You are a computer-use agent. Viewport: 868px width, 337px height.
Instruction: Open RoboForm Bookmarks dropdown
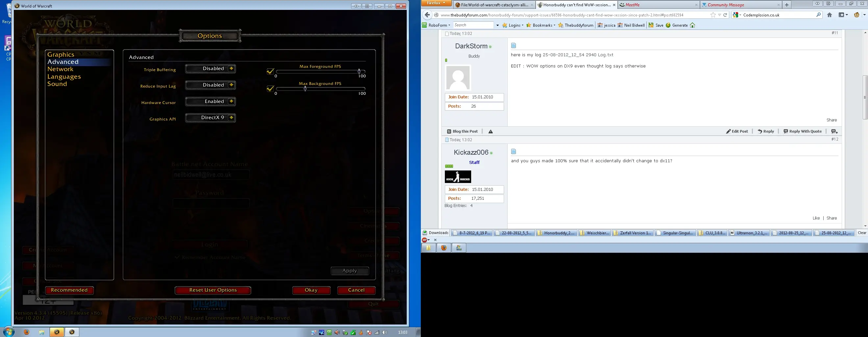pos(541,25)
